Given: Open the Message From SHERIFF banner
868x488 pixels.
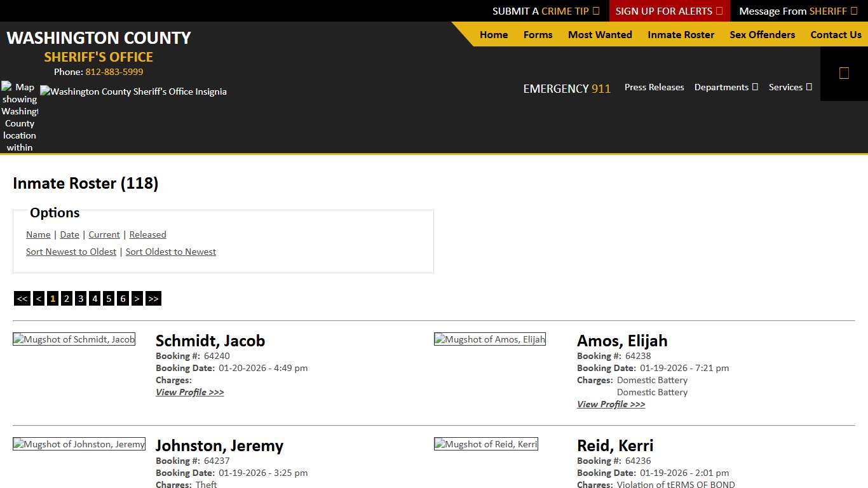Looking at the screenshot, I should pyautogui.click(x=797, y=11).
